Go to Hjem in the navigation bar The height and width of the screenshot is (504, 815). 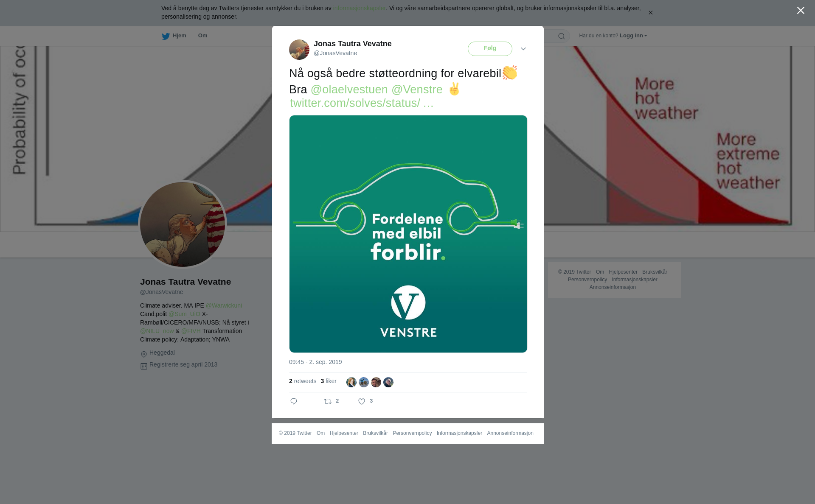tap(180, 36)
